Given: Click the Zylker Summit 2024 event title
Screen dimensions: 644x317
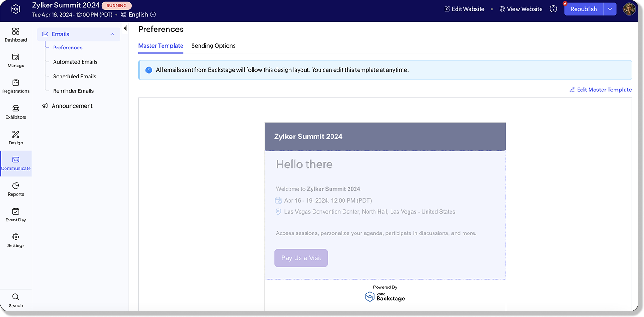Looking at the screenshot, I should 66,6.
